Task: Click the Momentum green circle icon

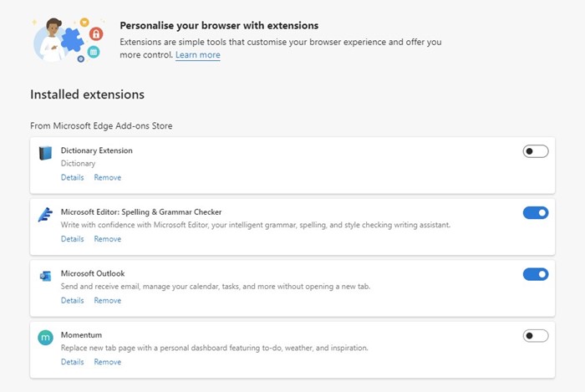Action: click(x=45, y=337)
